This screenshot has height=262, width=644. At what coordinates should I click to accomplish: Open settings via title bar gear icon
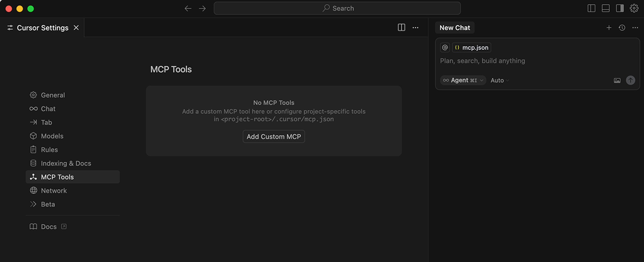click(634, 8)
